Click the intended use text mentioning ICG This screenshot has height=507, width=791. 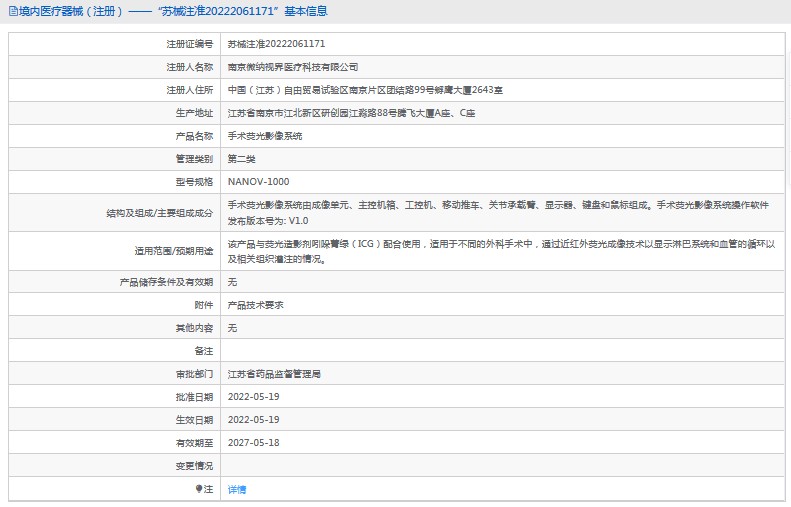(501, 251)
